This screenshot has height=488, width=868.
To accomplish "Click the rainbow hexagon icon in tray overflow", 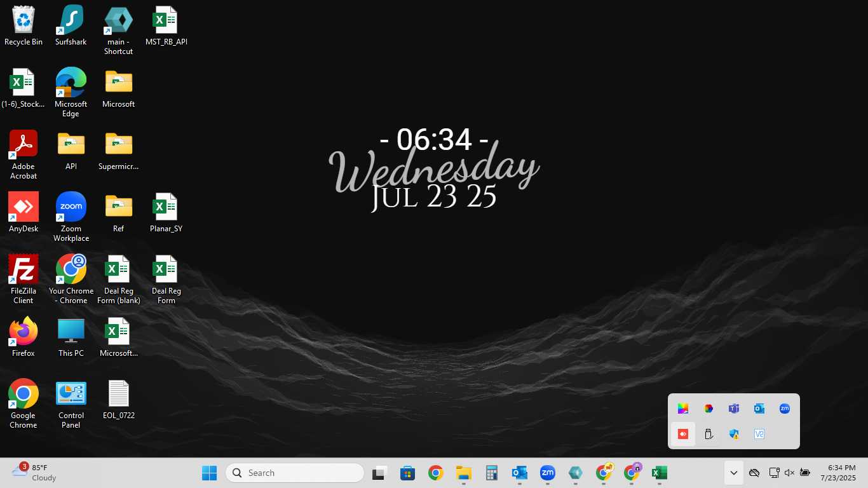I will [709, 409].
